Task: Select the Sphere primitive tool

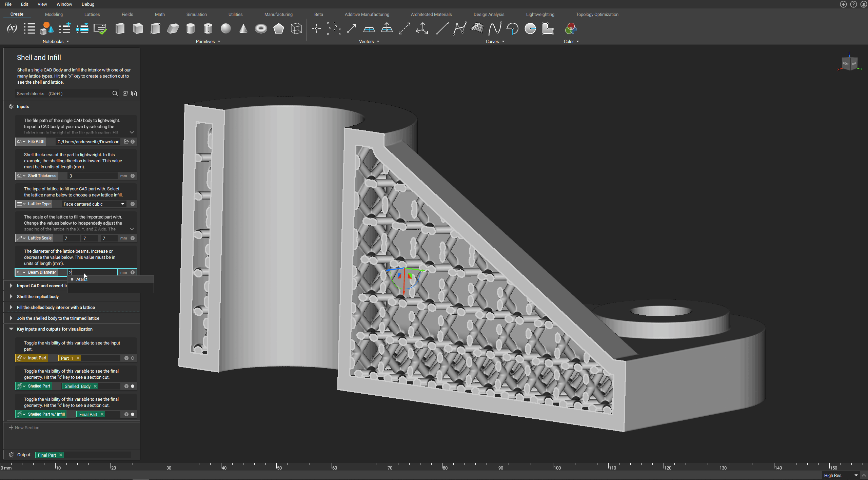Action: coord(225,28)
